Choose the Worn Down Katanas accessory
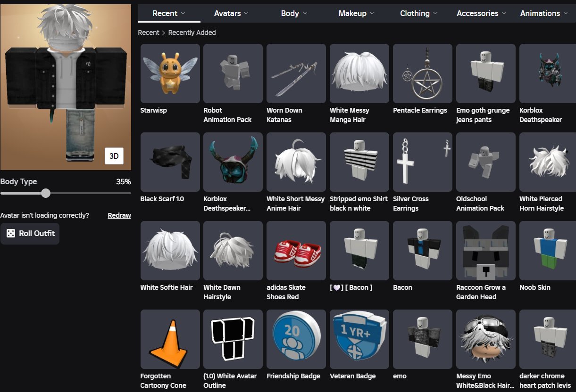This screenshot has width=576, height=392. (x=296, y=73)
